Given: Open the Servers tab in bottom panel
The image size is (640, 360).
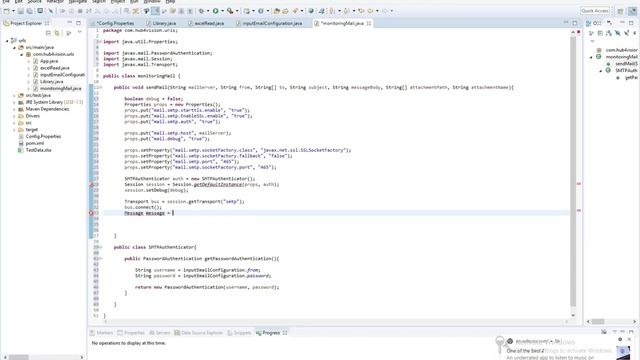Looking at the screenshot, I should pyautogui.click(x=160, y=333).
